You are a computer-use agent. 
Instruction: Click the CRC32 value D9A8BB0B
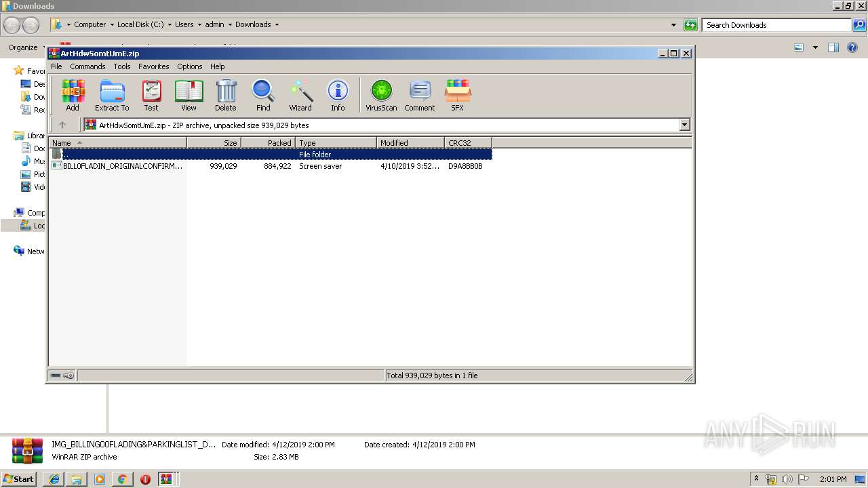pyautogui.click(x=465, y=166)
